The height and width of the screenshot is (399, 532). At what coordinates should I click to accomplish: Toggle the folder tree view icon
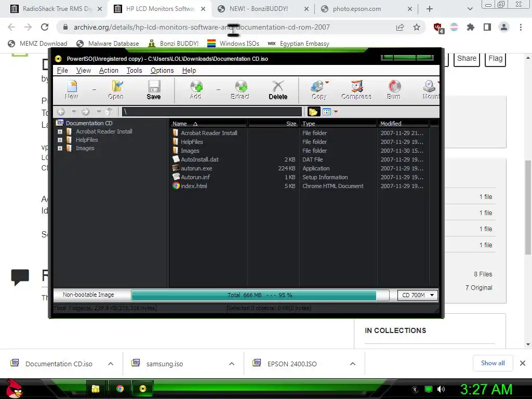click(313, 112)
